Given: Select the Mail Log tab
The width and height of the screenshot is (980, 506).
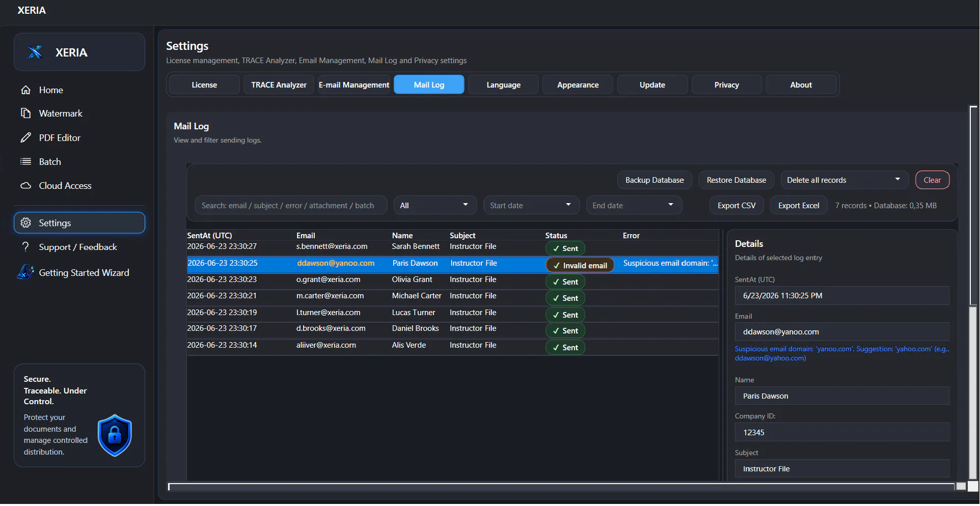Looking at the screenshot, I should pyautogui.click(x=429, y=85).
